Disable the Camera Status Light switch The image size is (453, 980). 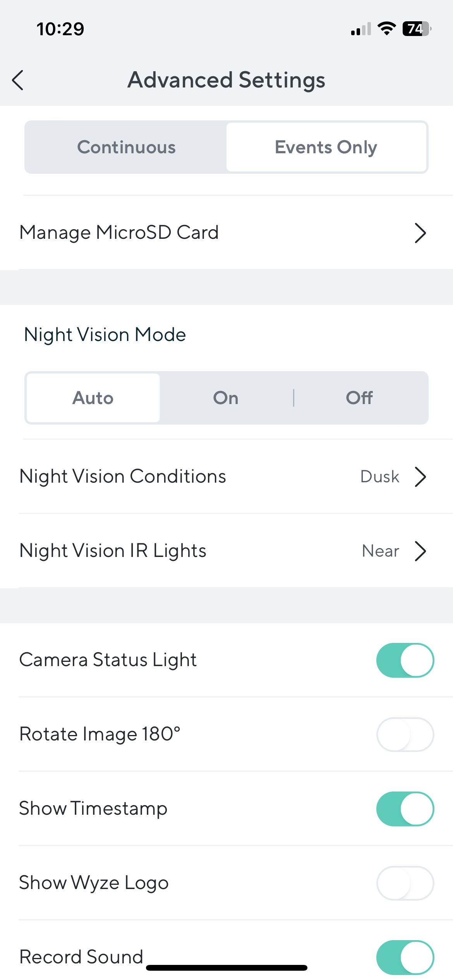pos(405,660)
